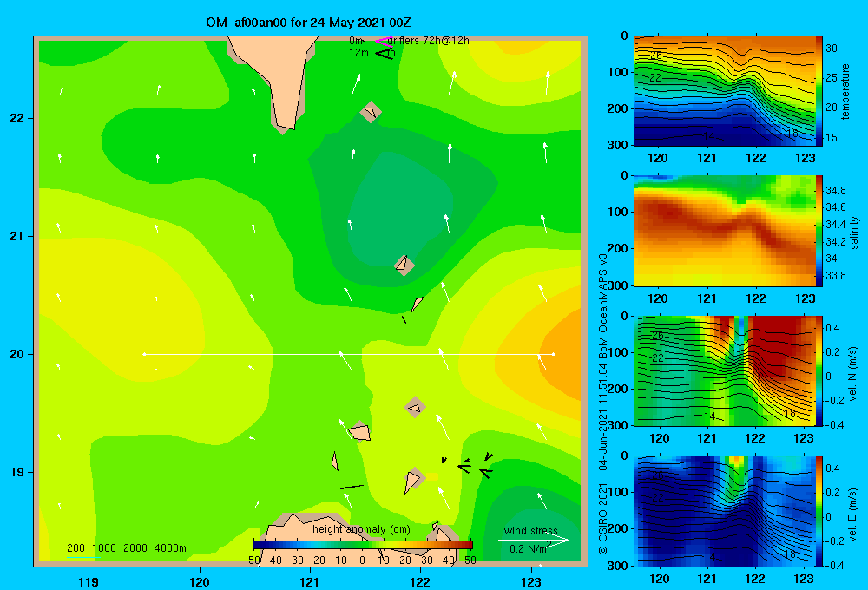Select the 'wind stress' label
The image size is (868, 590).
coord(530,530)
